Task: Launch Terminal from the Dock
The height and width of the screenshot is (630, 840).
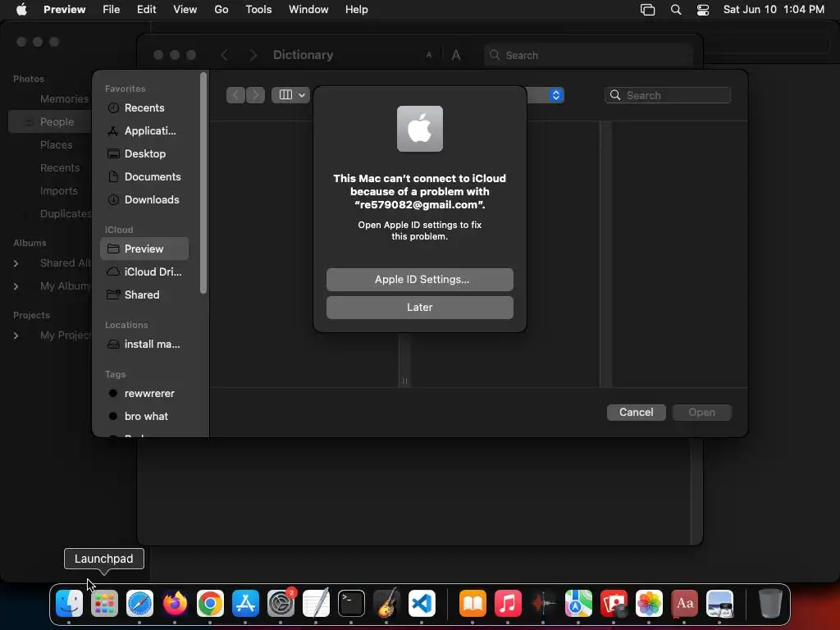Action: pos(351,604)
